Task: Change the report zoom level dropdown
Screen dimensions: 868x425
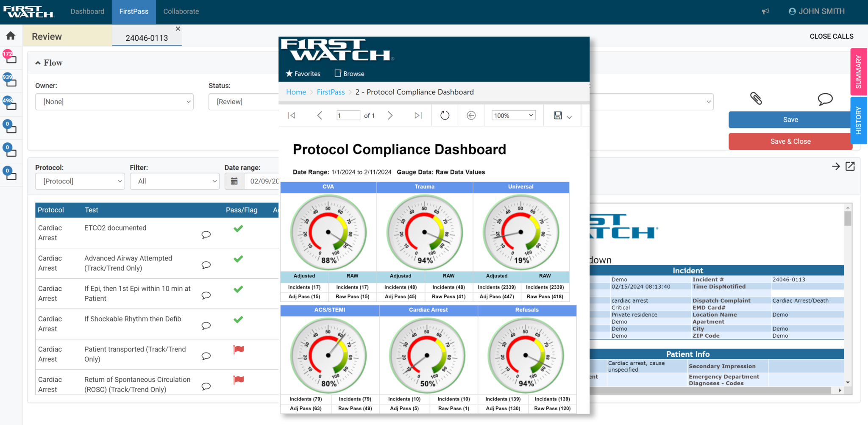Action: (x=513, y=115)
